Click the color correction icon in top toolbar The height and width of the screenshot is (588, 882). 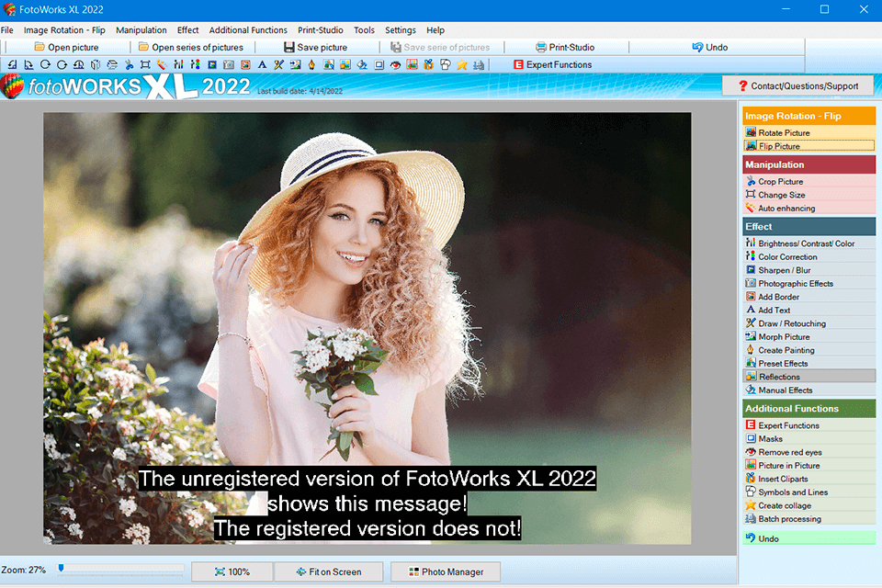point(195,64)
